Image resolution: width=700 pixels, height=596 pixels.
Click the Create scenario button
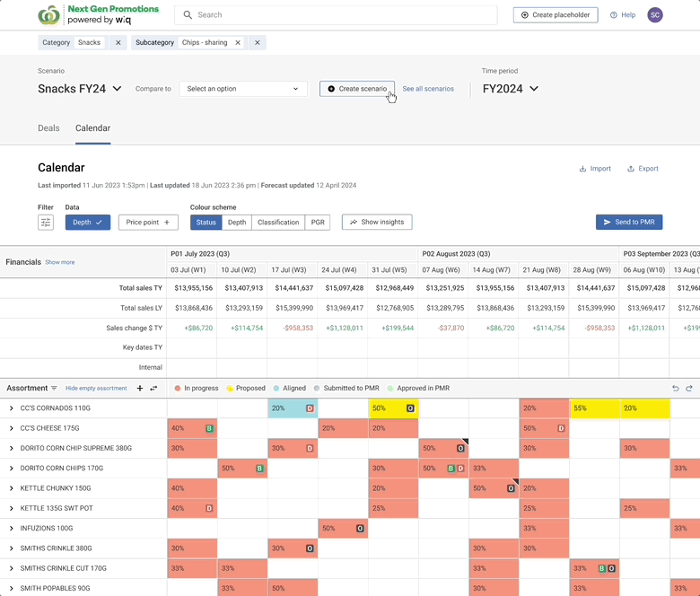[x=357, y=88]
